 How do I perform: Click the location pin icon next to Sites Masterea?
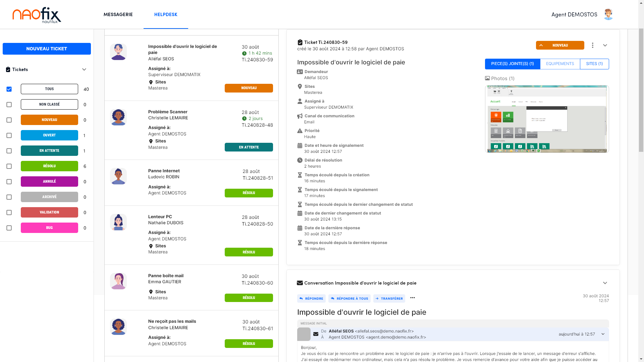point(300,86)
